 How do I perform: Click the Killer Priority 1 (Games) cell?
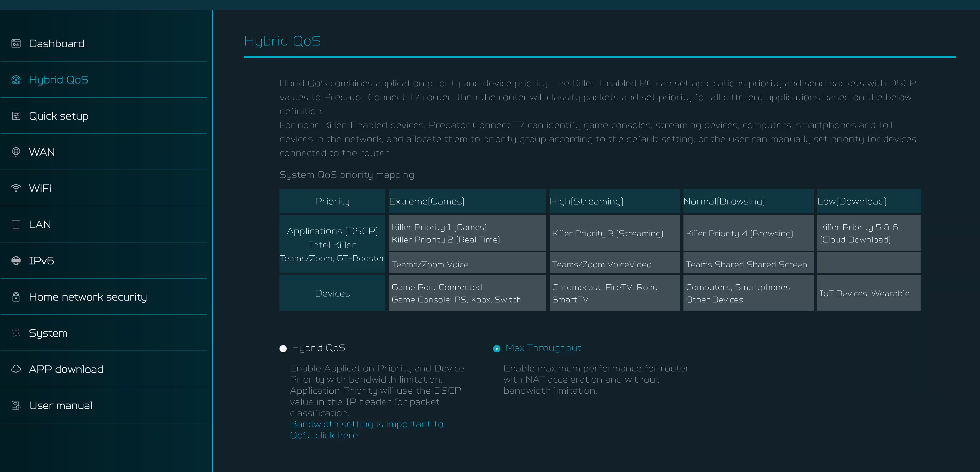(467, 233)
